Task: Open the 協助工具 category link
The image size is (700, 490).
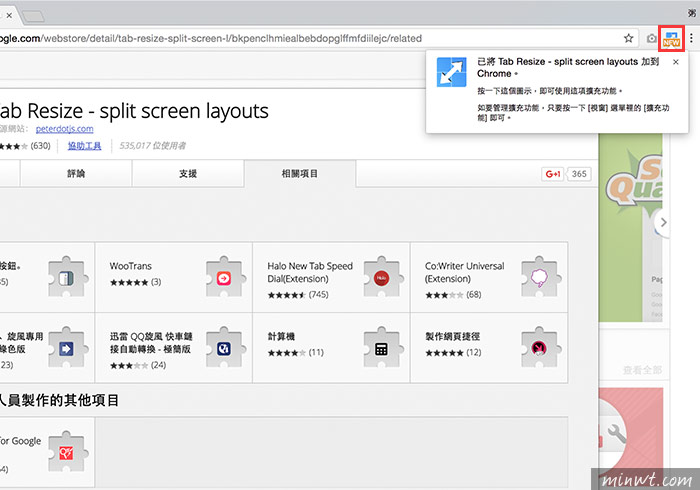Action: [x=84, y=146]
